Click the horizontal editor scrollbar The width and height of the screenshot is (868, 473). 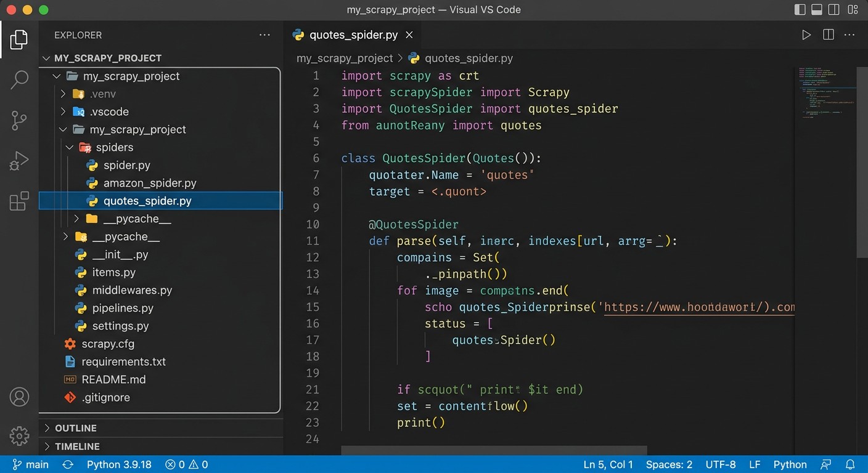pyautogui.click(x=494, y=450)
